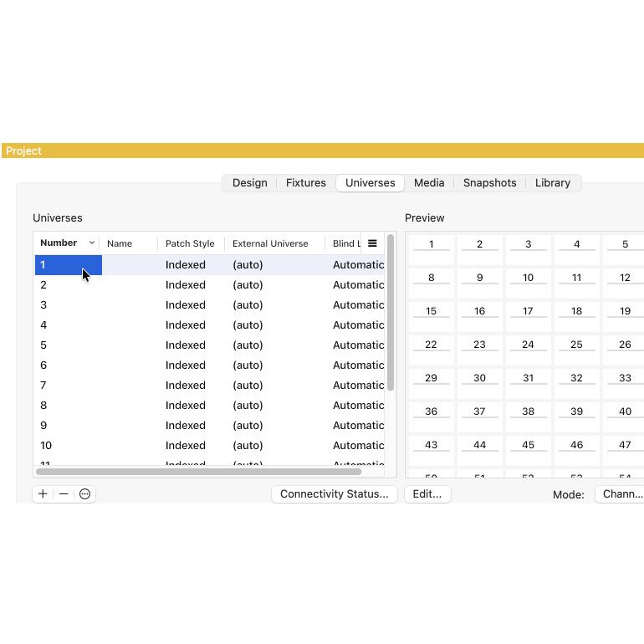Switch to the Design tab

tap(249, 183)
